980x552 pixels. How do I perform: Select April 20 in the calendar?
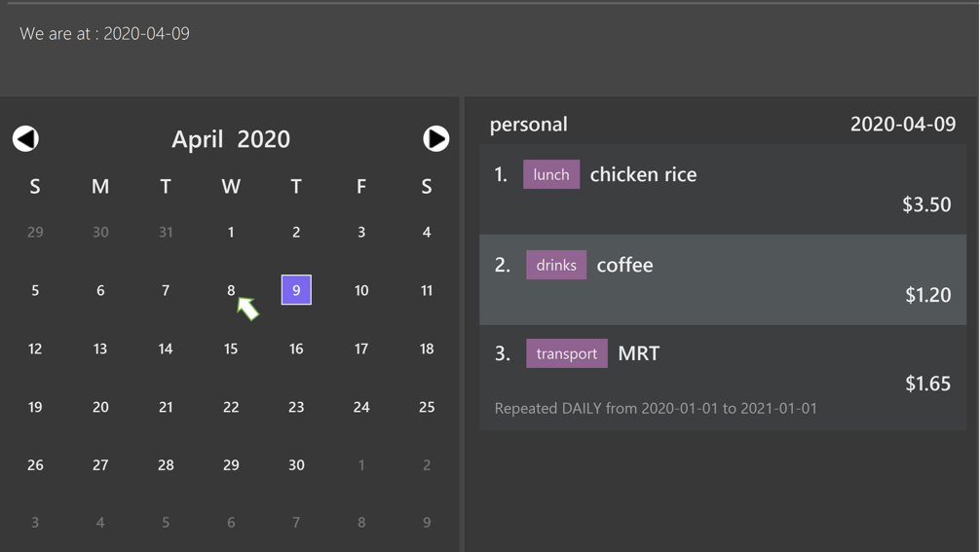coord(100,407)
